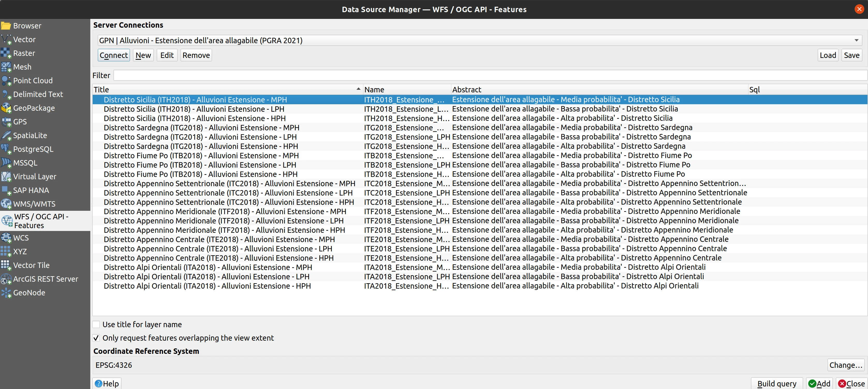Select Distretto Sicilia Alluvioni Estensione - MPH row

pos(480,100)
